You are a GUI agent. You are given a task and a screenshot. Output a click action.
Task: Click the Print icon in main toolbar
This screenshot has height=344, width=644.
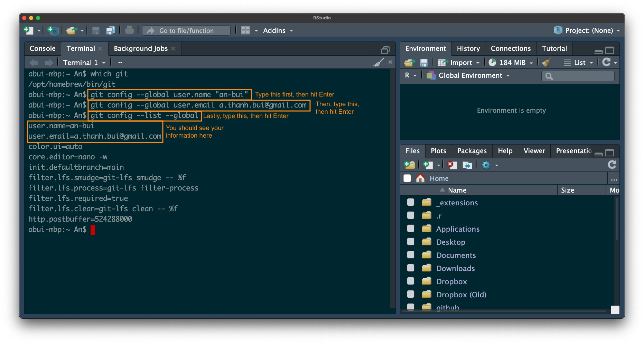[129, 30]
